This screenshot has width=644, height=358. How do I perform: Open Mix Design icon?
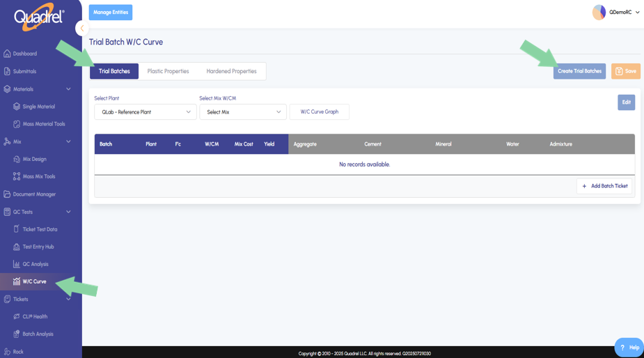17,159
